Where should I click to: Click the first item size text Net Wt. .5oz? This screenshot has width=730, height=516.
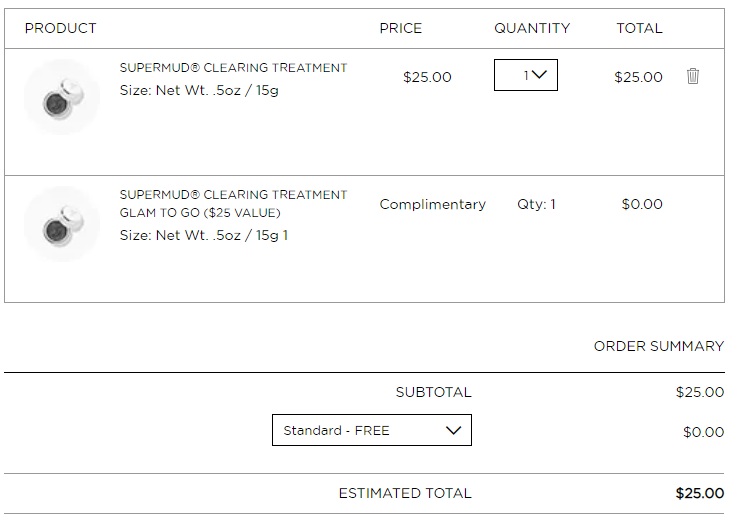[199, 90]
